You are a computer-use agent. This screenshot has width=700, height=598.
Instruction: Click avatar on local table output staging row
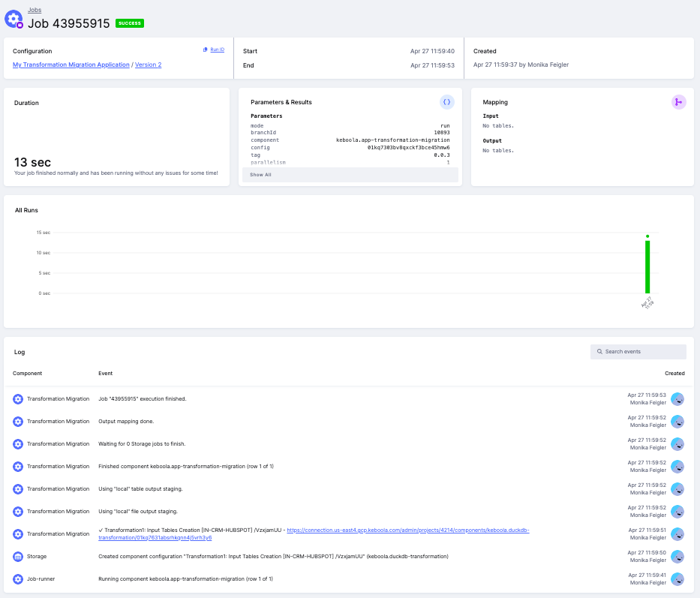(x=677, y=488)
